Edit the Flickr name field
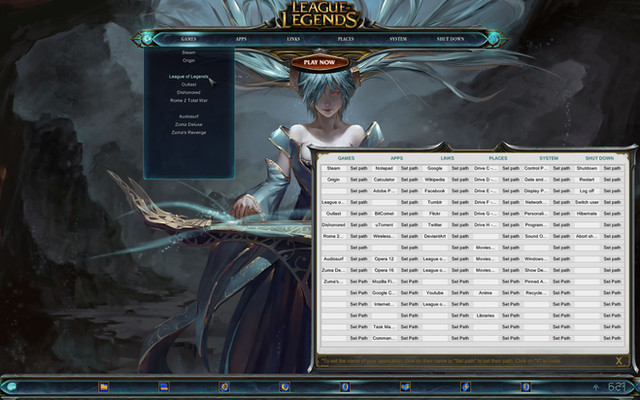Viewport: 640px width, 400px height. pyautogui.click(x=435, y=213)
